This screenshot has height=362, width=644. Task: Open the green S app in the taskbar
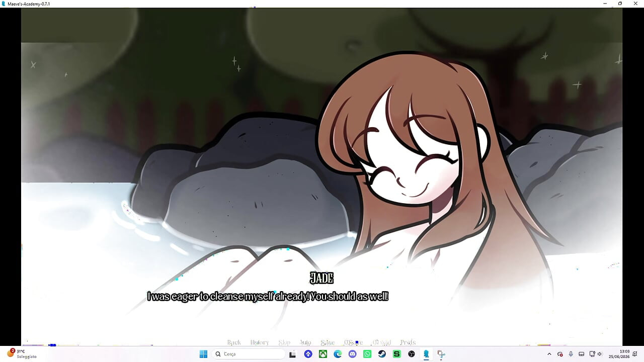point(396,354)
